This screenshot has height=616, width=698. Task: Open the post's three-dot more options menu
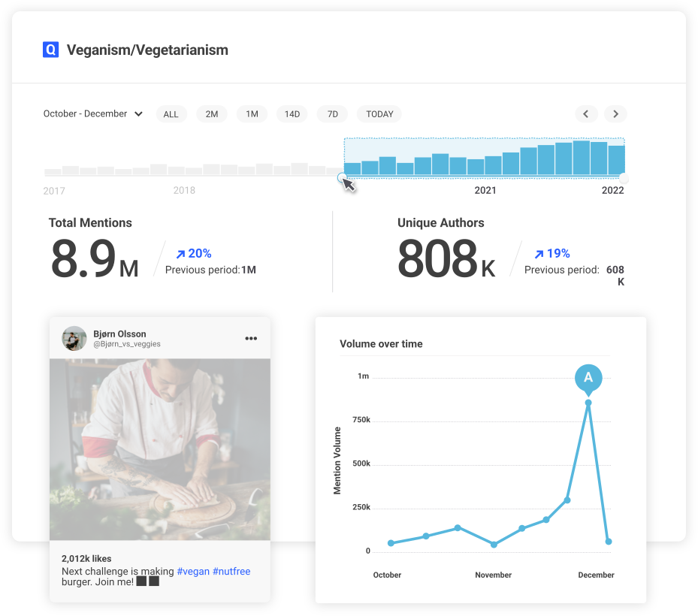tap(251, 338)
